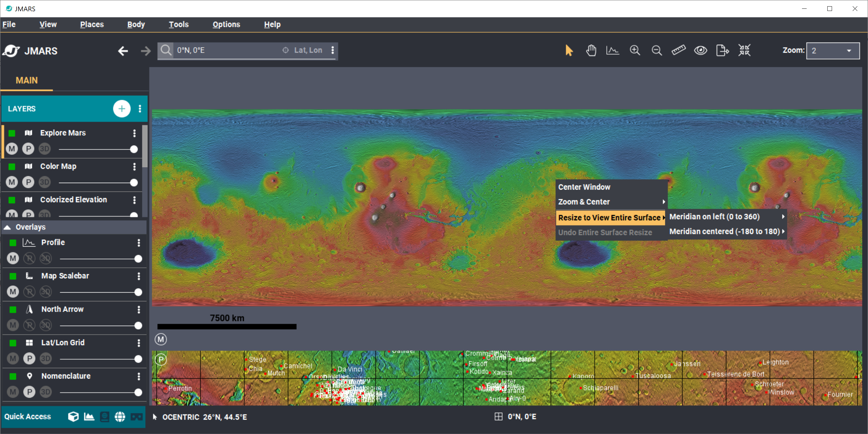This screenshot has width=868, height=434.
Task: Go back with the left arrow
Action: coord(123,51)
